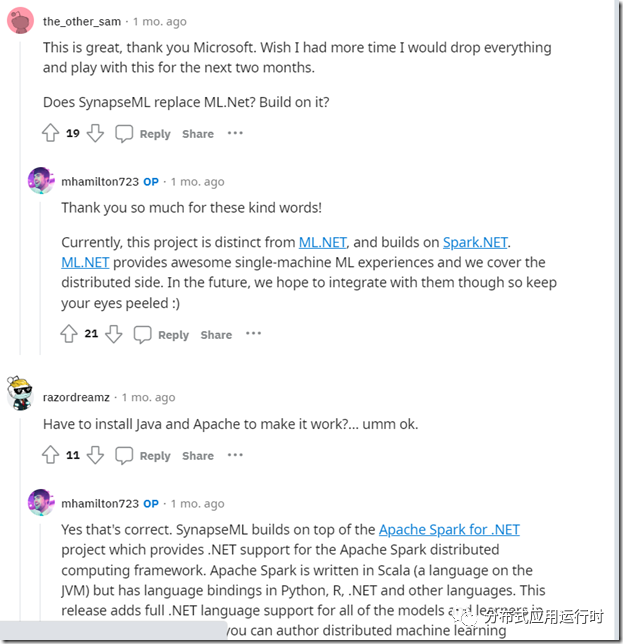Click comment bubble icon under razordreamz's comment
Image resolution: width=623 pixels, height=644 pixels.
point(124,455)
